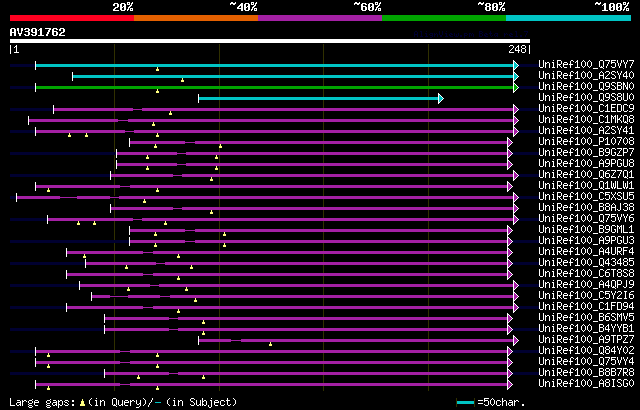Screen dimensions: 640x410
Task: Select the UniRef100_A9PGU3 label
Action: [586, 241]
